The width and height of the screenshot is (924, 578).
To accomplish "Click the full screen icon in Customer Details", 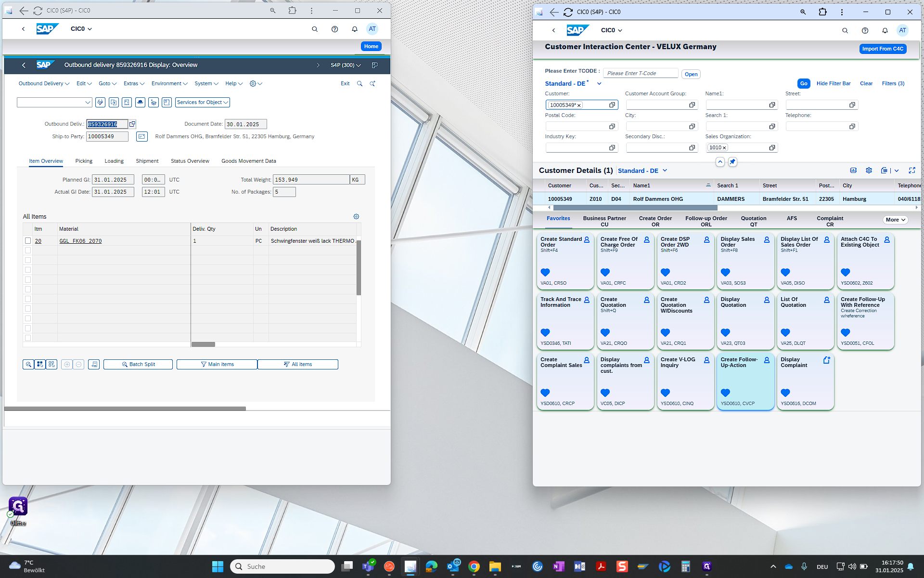I will [x=911, y=171].
